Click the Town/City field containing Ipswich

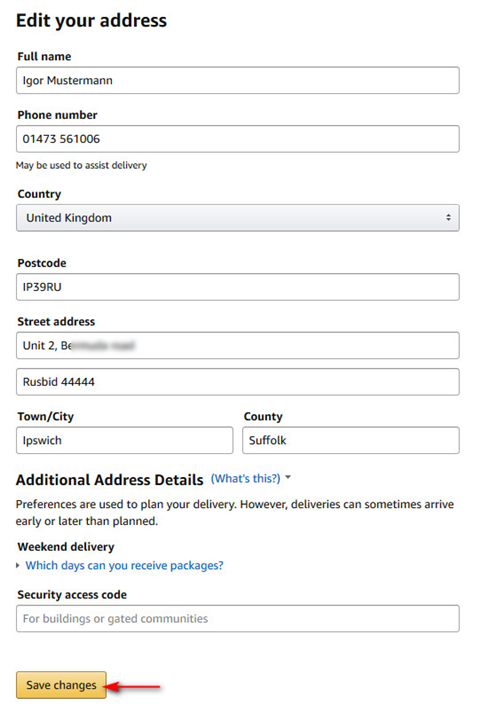pos(124,440)
